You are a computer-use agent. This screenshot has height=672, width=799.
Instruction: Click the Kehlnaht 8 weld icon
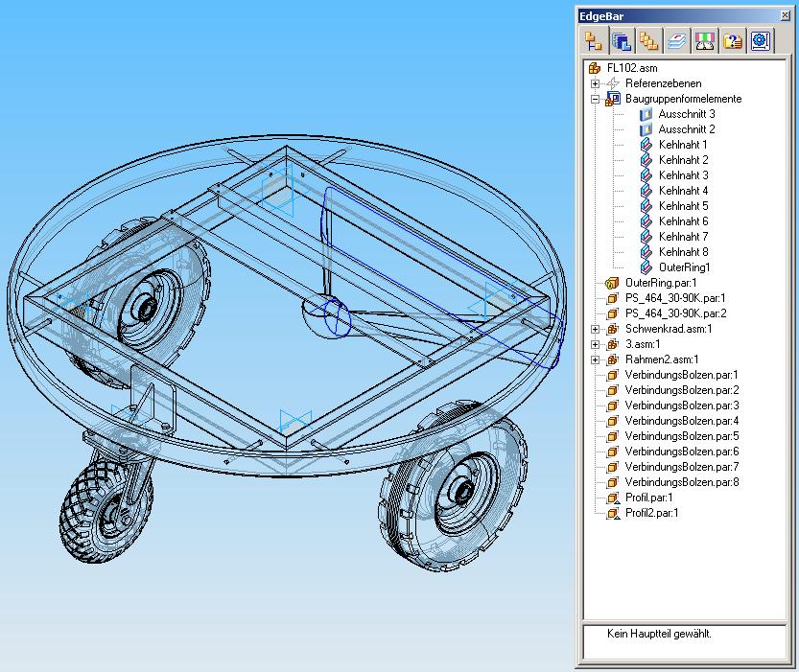pos(646,252)
